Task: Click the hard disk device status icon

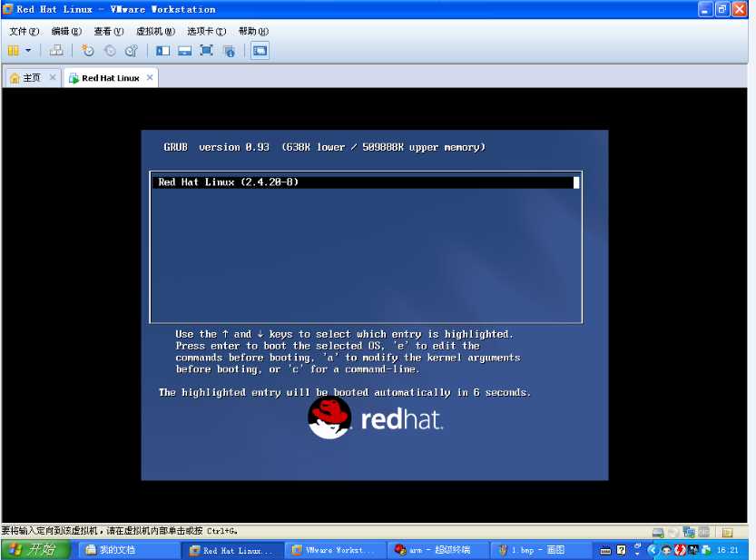Action: coord(658,532)
